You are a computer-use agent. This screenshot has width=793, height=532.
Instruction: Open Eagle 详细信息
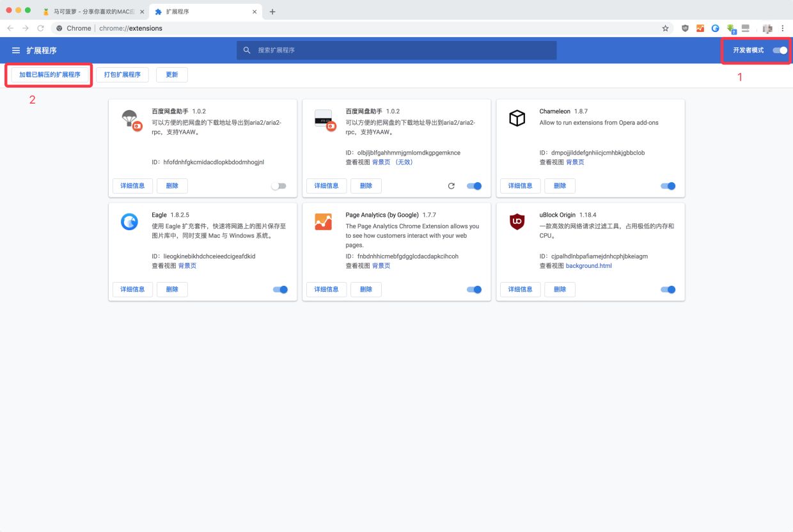(133, 290)
